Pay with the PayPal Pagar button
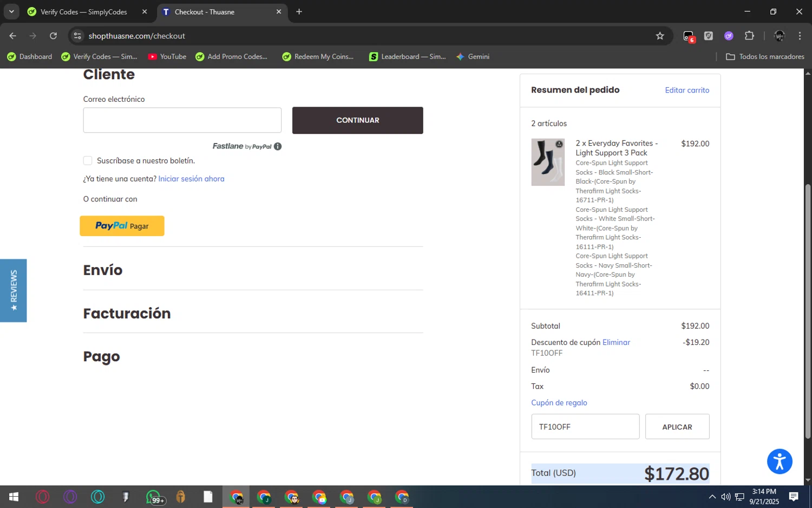Screen dimensions: 812x508 [122, 226]
